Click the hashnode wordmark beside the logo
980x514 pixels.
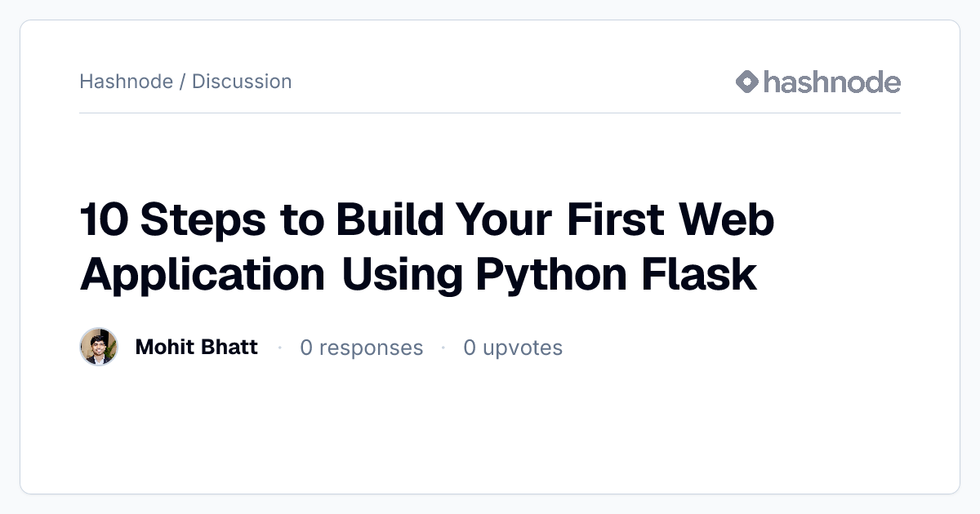[832, 82]
